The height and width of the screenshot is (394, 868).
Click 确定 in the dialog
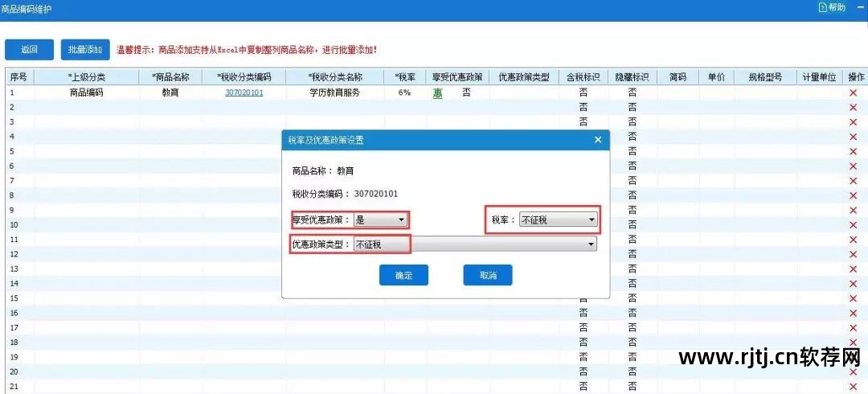403,276
